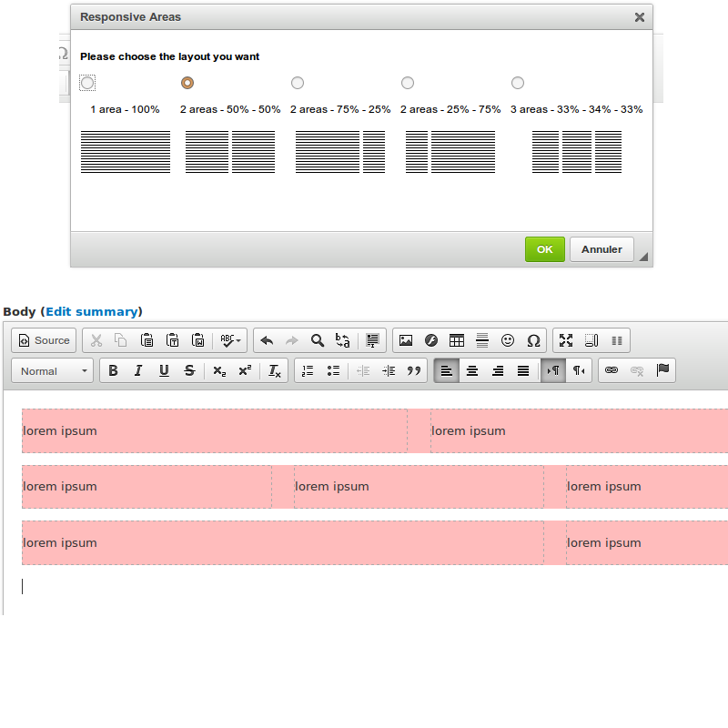Click the Annuler cancel button
Viewport: 728px width, 728px height.
click(602, 249)
